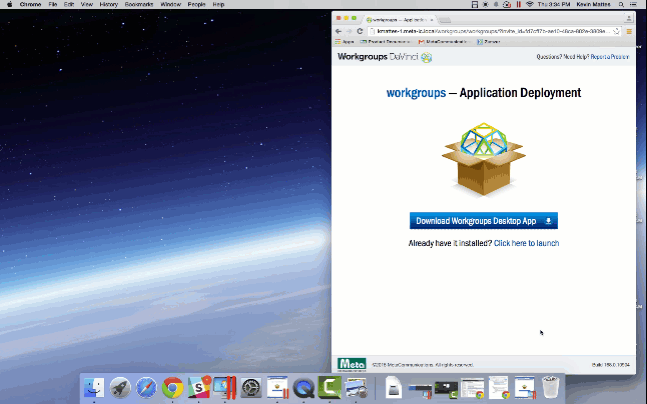
Task: Open QuickTime Player from the Dock
Action: [304, 388]
